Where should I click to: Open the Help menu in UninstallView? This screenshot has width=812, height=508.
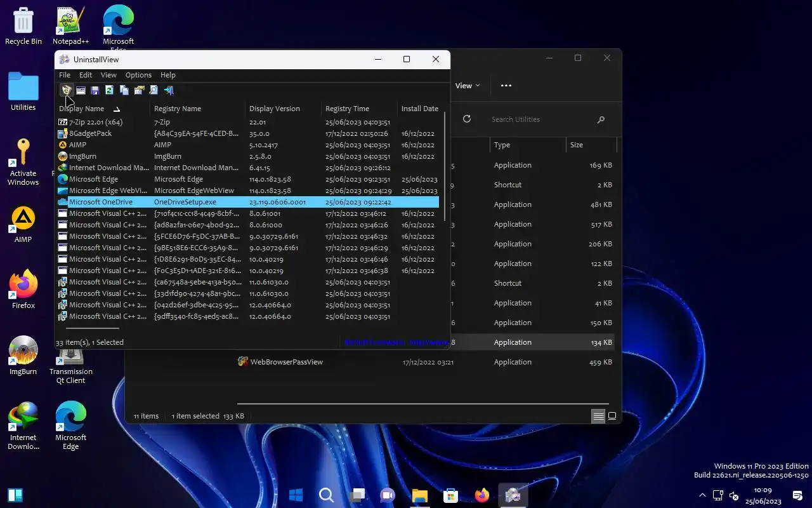tap(167, 75)
